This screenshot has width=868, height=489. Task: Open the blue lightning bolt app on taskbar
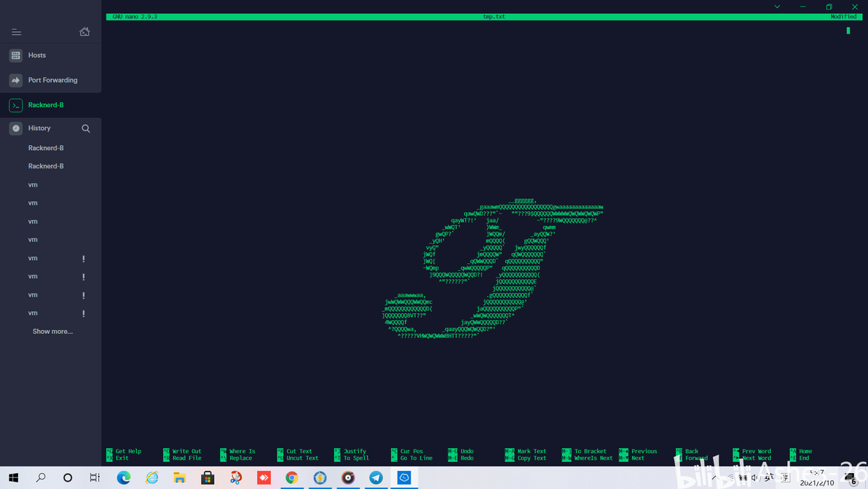point(320,478)
